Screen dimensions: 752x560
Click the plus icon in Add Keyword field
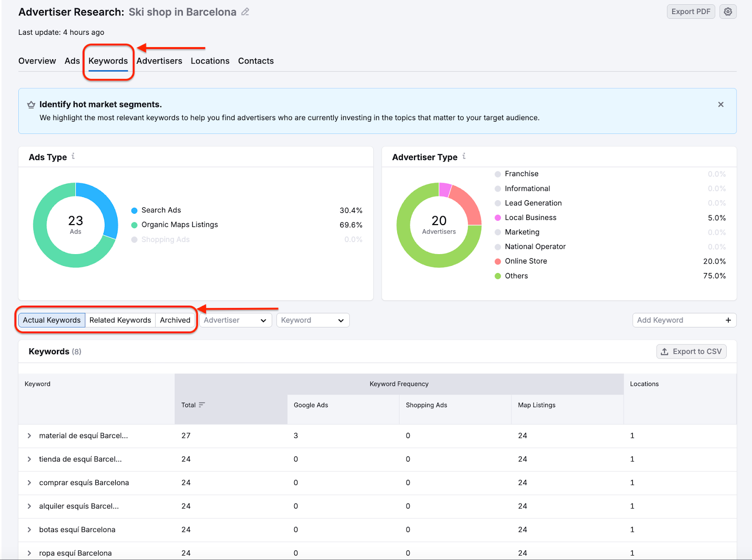pos(728,320)
